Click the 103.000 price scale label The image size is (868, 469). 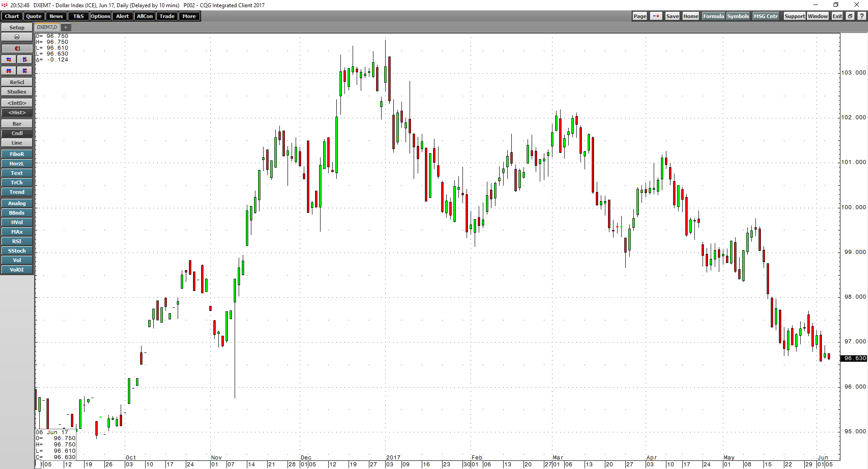click(854, 73)
